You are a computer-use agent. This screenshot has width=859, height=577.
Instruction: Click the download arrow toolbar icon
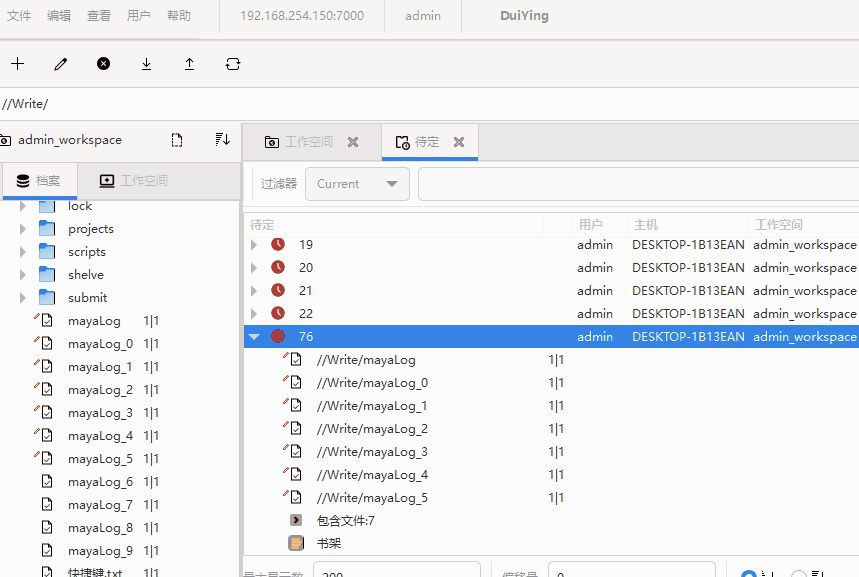146,64
